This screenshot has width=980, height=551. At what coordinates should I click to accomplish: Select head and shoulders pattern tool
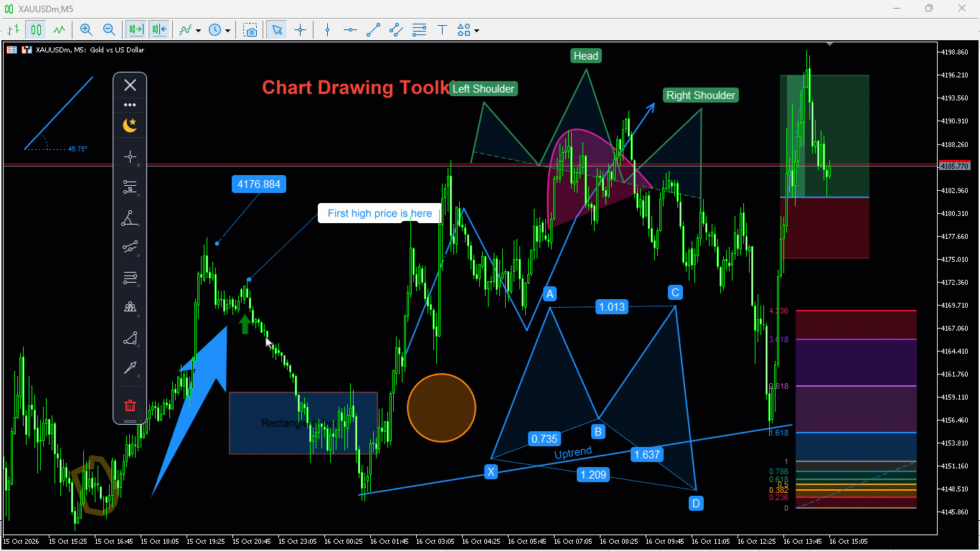130,308
